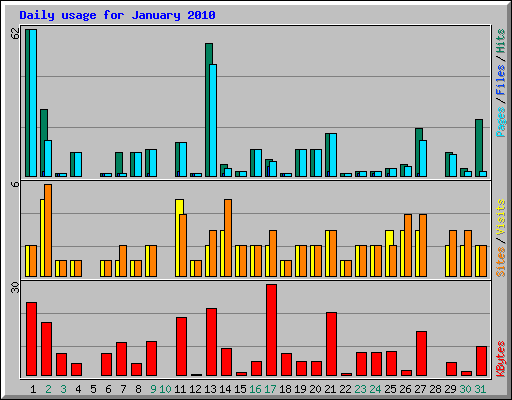512x400 pixels.
Task: Select day label "4" on the x-axis
Action: coord(78,389)
